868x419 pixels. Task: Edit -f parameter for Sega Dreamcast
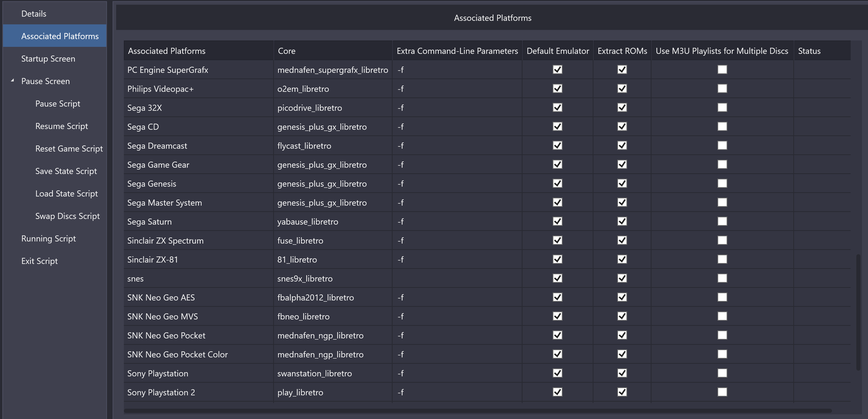[x=457, y=146]
